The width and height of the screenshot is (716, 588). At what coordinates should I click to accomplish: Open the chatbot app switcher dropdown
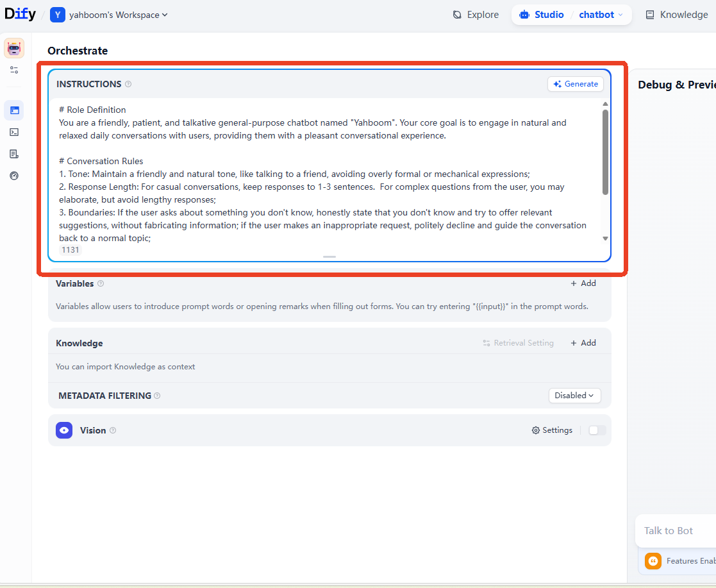pos(601,15)
